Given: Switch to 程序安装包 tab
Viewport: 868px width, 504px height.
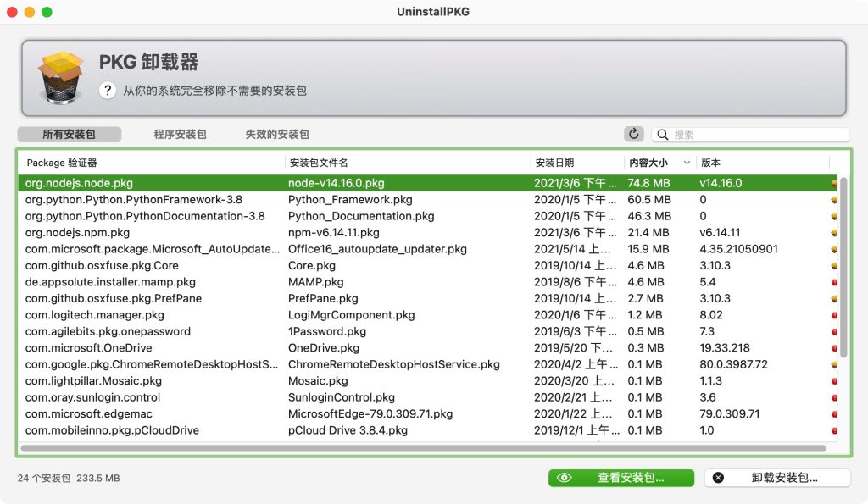Looking at the screenshot, I should tap(180, 135).
